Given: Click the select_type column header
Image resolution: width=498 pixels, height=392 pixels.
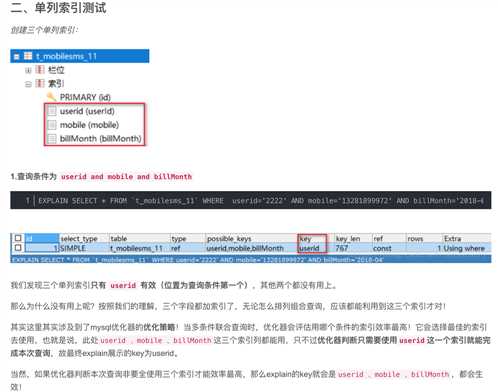Looking at the screenshot, I should tap(84, 238).
